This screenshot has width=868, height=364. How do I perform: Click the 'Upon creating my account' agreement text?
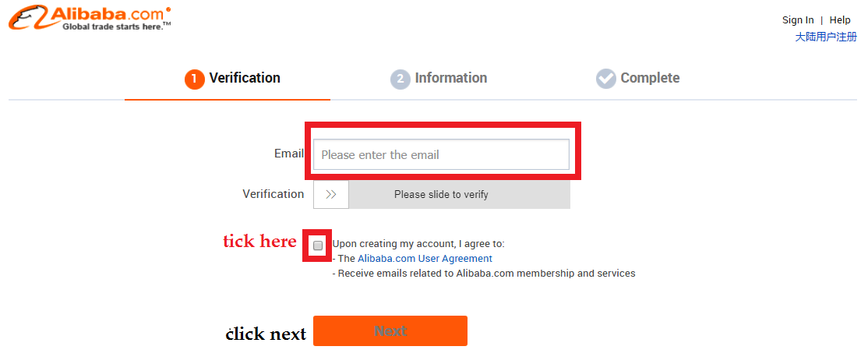point(418,243)
